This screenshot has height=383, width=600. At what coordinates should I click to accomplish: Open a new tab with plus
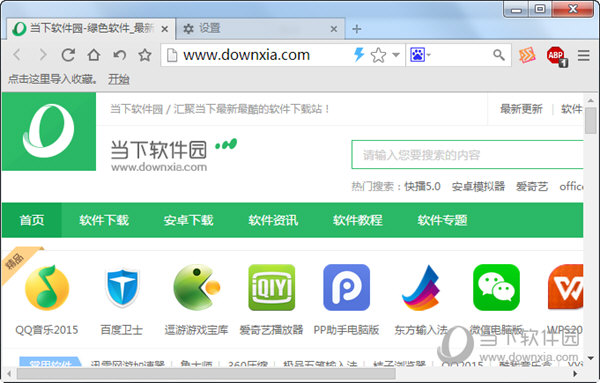(356, 29)
